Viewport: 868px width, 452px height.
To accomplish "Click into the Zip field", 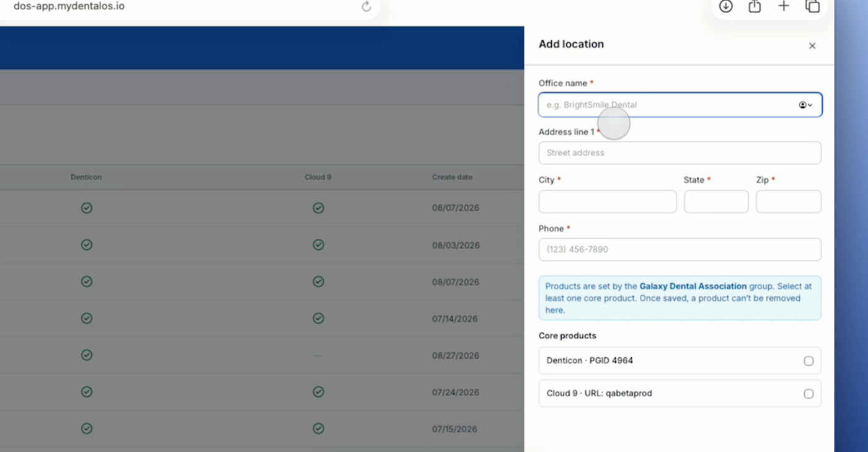I will click(x=789, y=202).
